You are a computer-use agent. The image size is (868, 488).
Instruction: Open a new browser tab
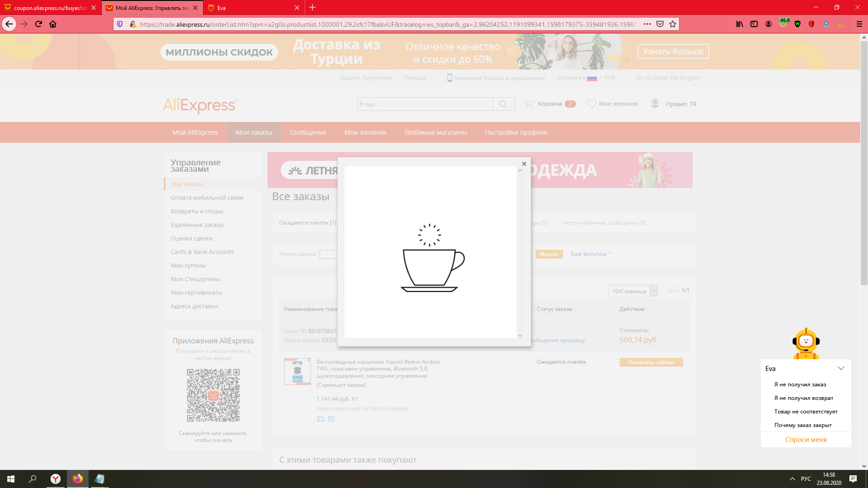312,7
